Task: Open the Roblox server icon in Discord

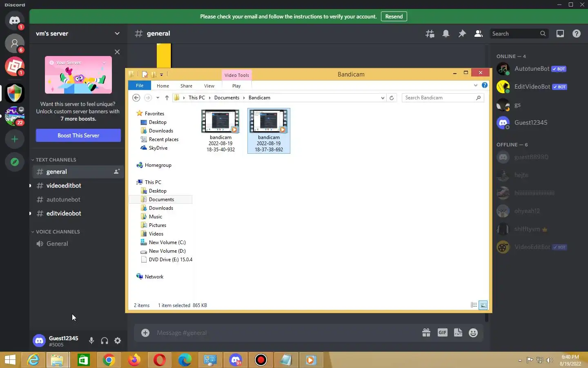Action: point(15,66)
